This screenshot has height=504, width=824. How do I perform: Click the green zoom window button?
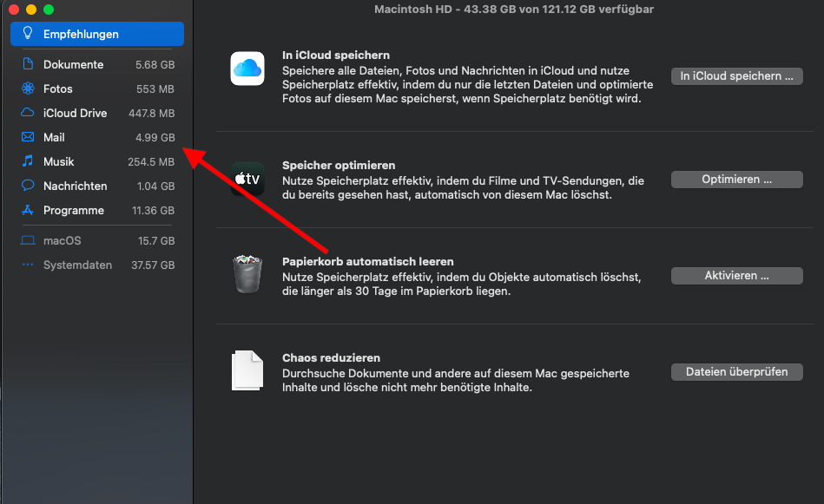click(x=49, y=10)
